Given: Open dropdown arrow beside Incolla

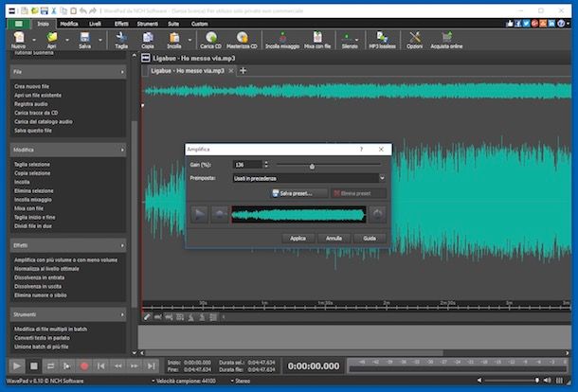Looking at the screenshot, I should tap(190, 40).
